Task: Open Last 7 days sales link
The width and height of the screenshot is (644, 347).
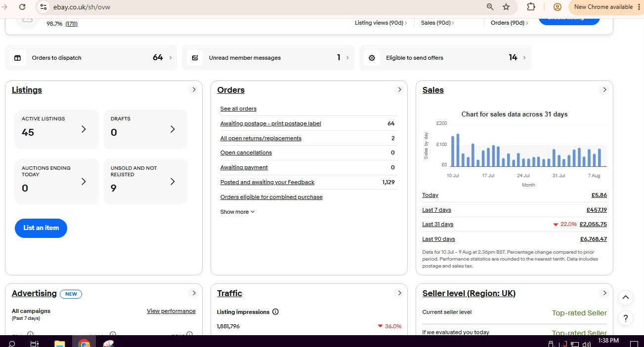Action: pos(436,210)
